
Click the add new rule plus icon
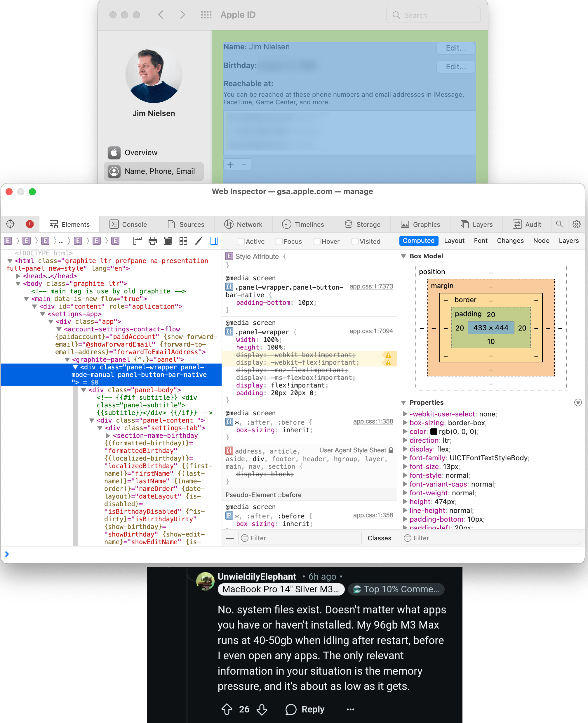[x=230, y=538]
